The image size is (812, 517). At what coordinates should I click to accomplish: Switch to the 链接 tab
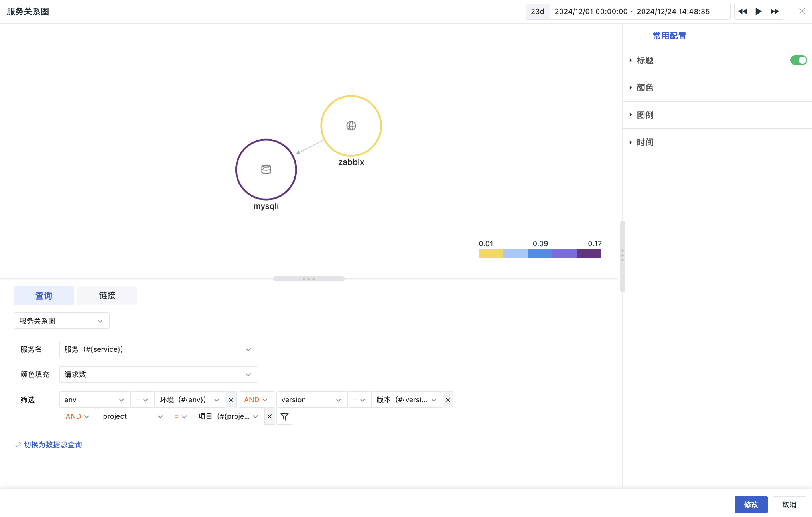107,296
